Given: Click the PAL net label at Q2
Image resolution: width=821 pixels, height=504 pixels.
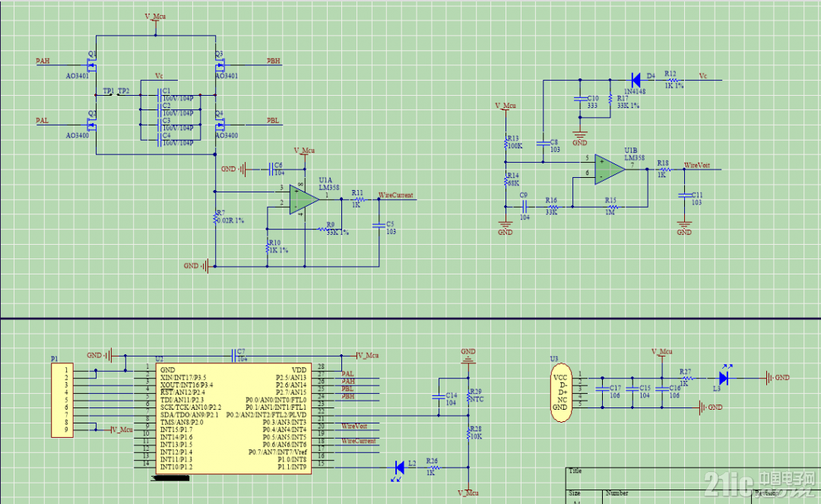Looking at the screenshot, I should 42,121.
